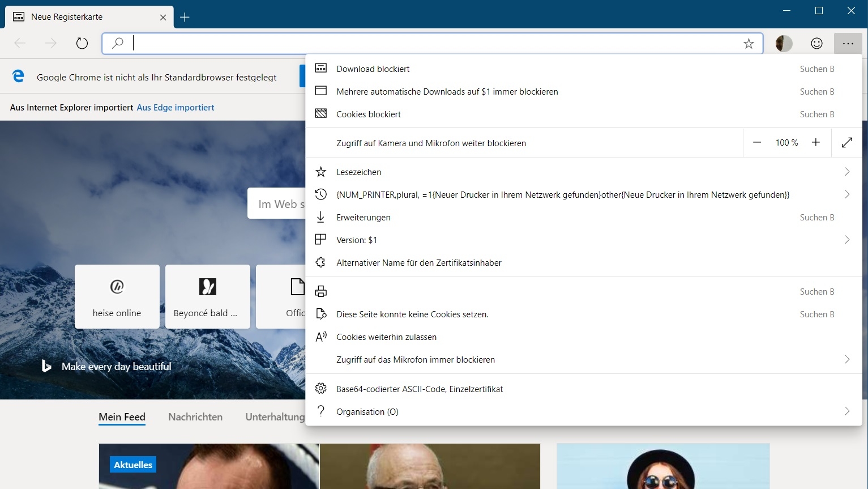
Task: Click the printer icon in menu
Action: [321, 292]
